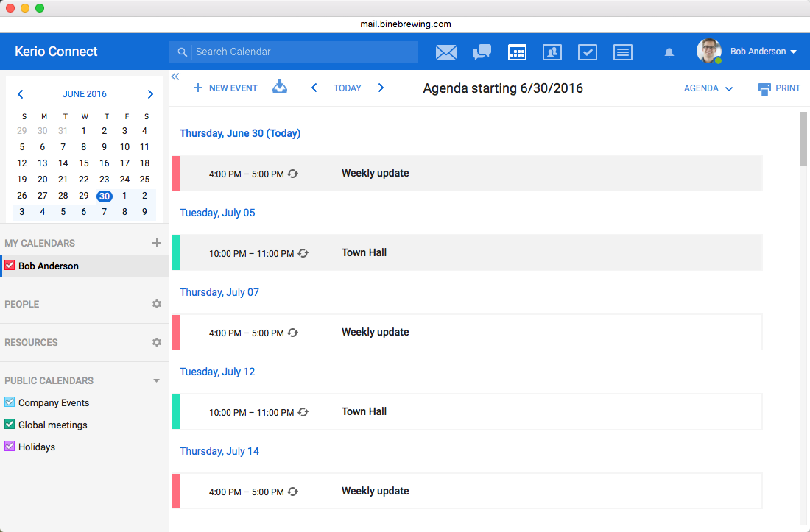Disable the Holidays calendar checkbox
This screenshot has height=532, width=810.
coord(10,447)
